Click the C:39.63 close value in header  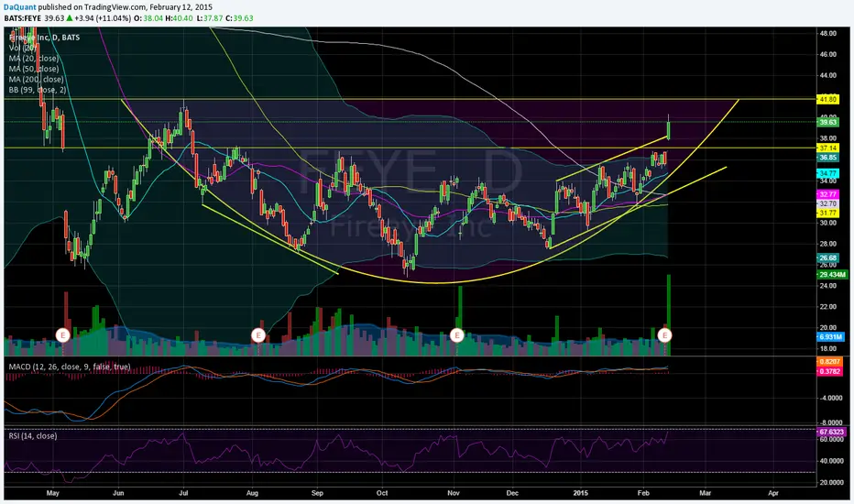(x=239, y=18)
